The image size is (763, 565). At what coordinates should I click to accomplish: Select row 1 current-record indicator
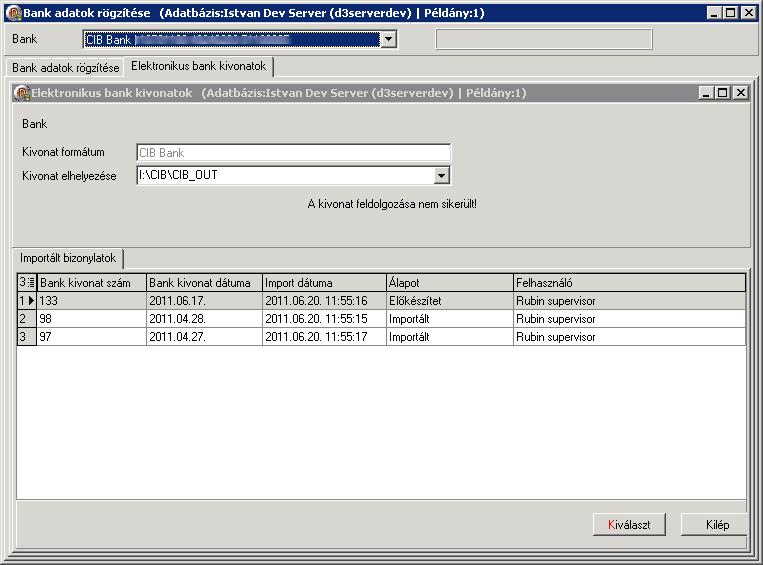click(x=27, y=301)
